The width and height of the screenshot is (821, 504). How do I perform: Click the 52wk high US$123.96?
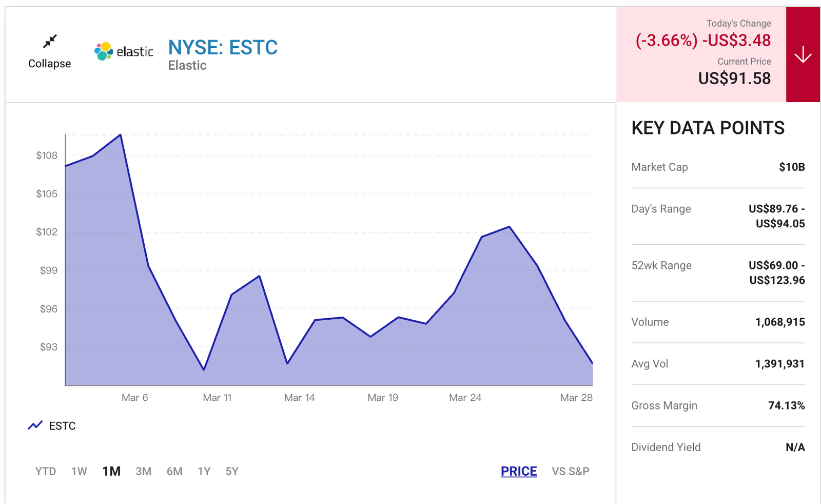[777, 280]
